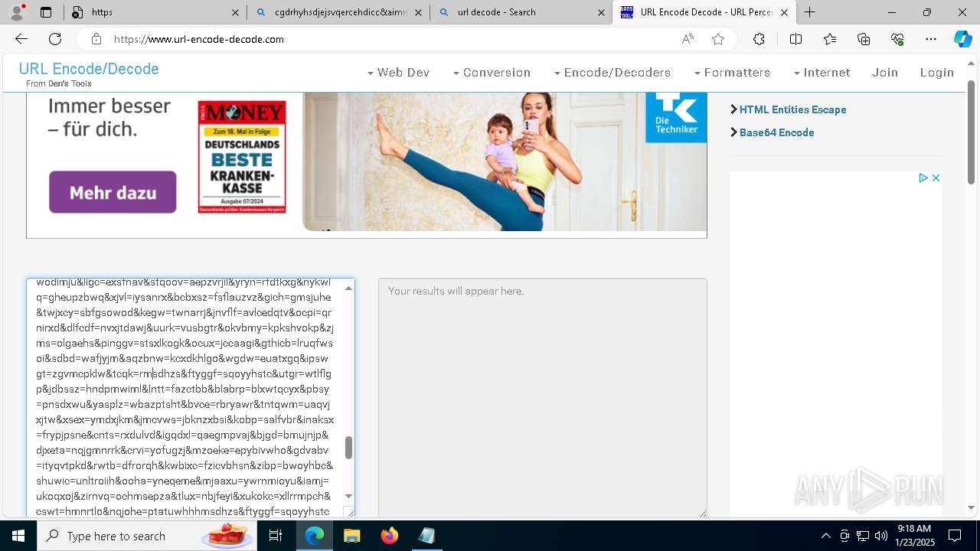
Task: Expand the Web Dev menu
Action: (x=398, y=73)
